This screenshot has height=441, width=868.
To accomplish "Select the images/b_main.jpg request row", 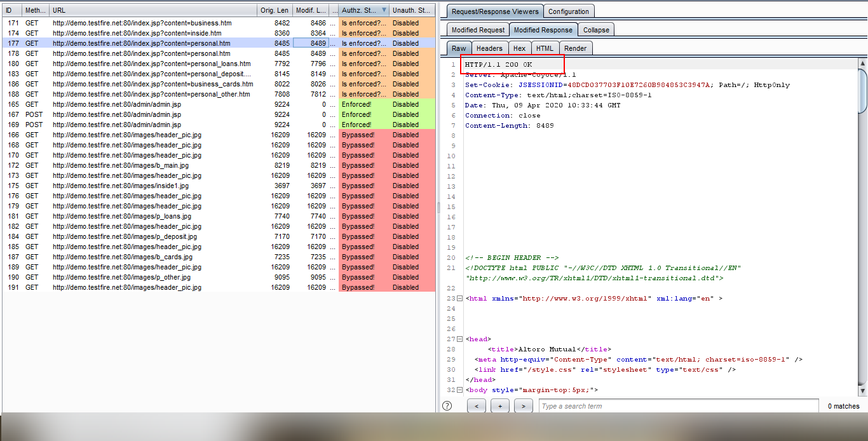I will pyautogui.click(x=219, y=165).
